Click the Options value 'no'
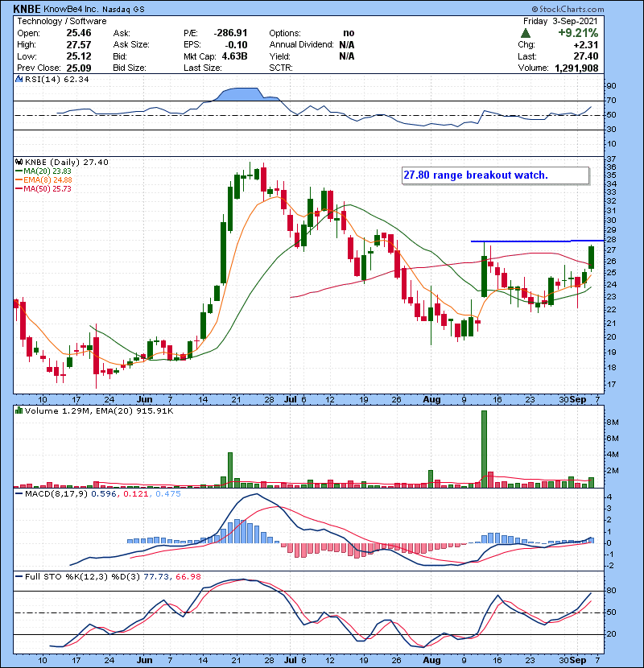Viewport: 644px width, 668px height. [349, 33]
